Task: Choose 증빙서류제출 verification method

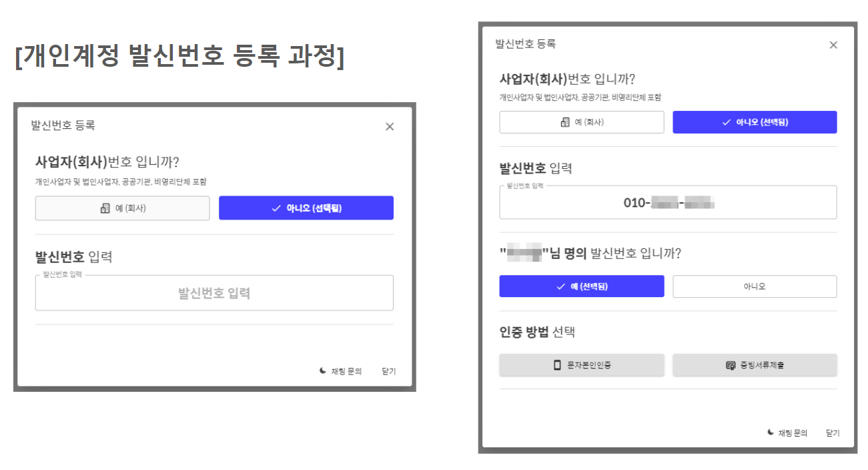Action: 755,365
